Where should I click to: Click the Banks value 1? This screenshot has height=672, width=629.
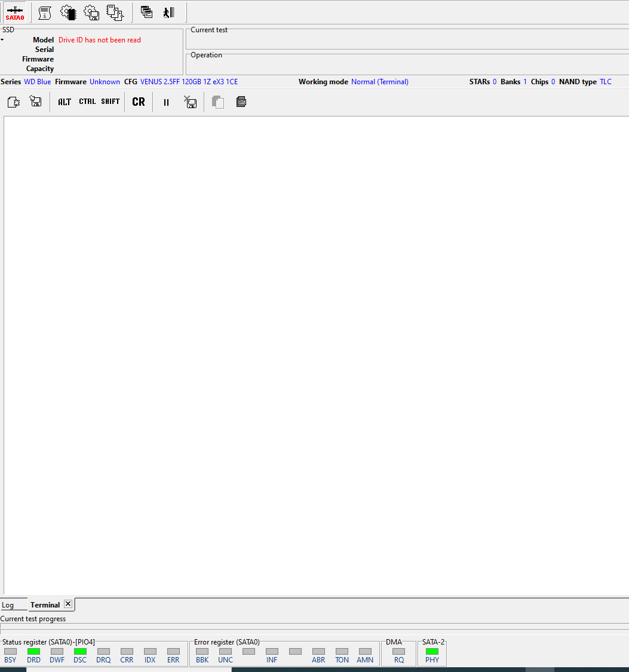click(x=525, y=82)
